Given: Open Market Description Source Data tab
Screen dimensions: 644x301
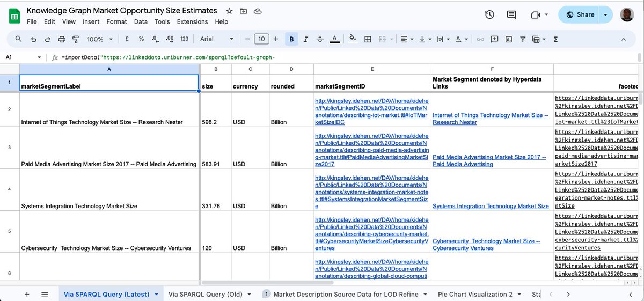Looking at the screenshot, I should point(347,294).
